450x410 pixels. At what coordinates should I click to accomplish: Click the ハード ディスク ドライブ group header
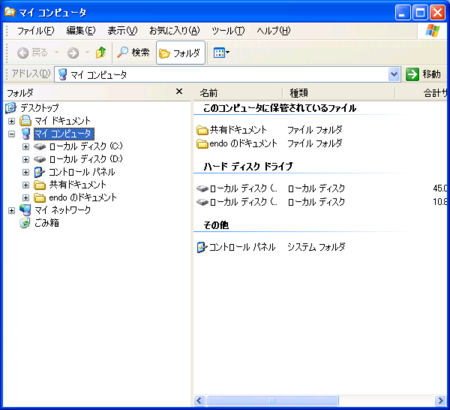click(x=248, y=166)
